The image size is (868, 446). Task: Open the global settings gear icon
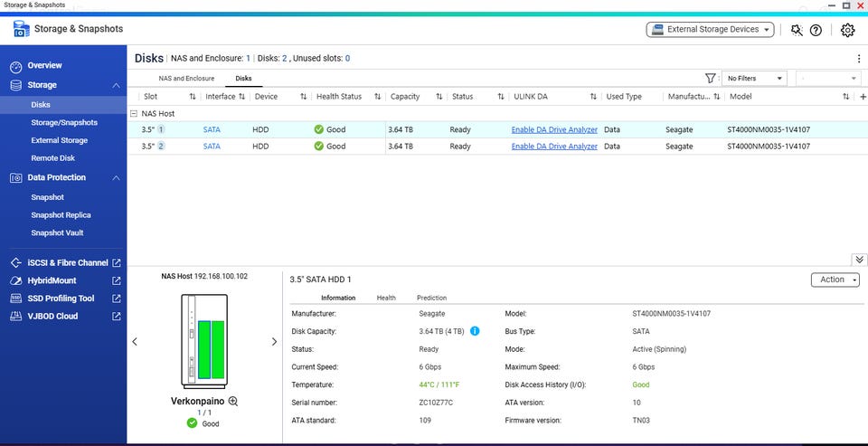coord(847,30)
